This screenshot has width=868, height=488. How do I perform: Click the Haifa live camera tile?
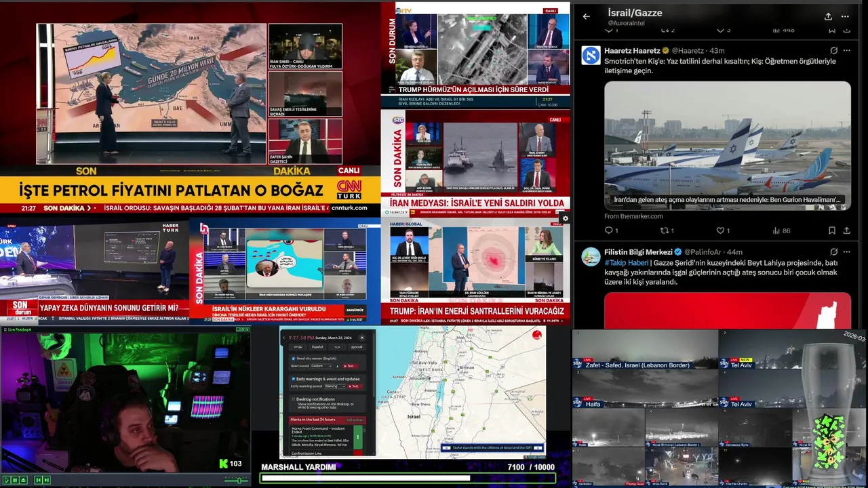pos(645,388)
